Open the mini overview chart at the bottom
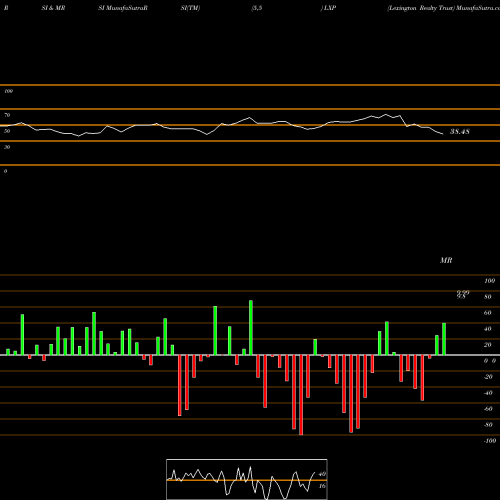This screenshot has width=500, height=500. pyautogui.click(x=247, y=479)
